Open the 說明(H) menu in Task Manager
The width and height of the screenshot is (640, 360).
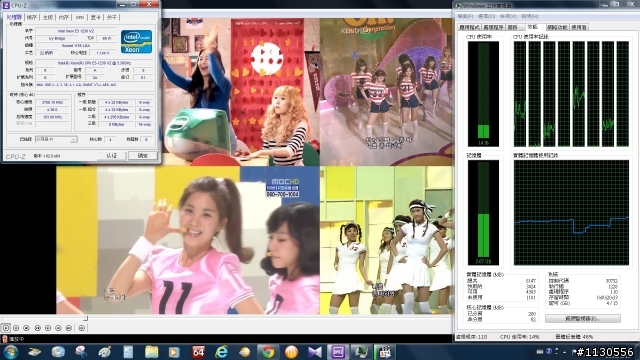(530, 16)
